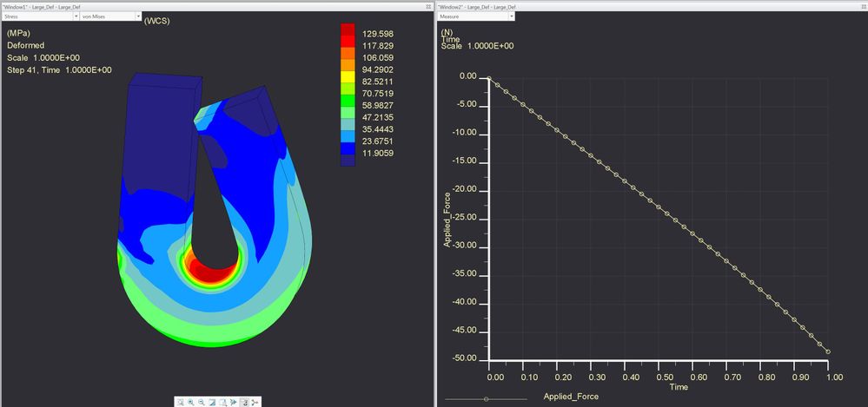Click the 0.20 x-axis tick label

564,377
